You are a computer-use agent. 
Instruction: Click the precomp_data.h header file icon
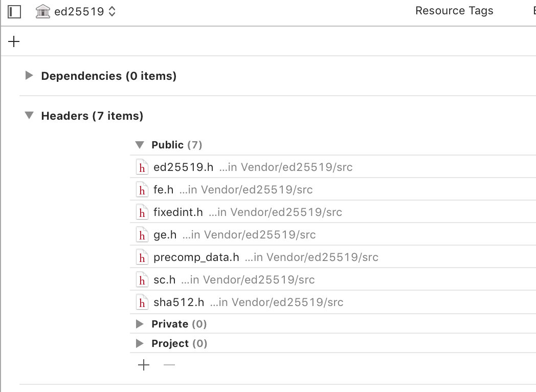coord(143,257)
